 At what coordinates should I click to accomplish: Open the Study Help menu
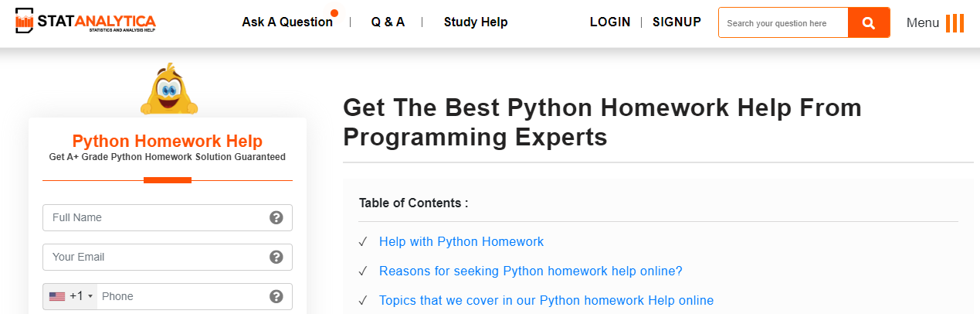[476, 22]
